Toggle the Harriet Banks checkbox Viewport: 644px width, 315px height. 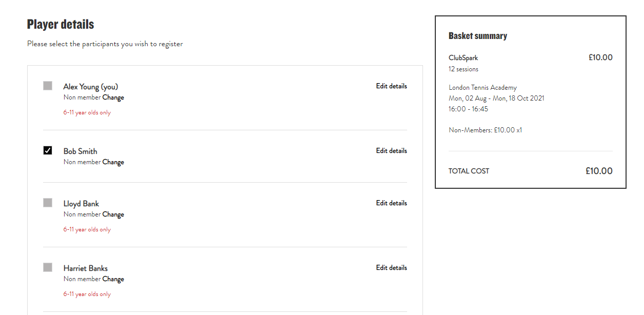pos(48,267)
